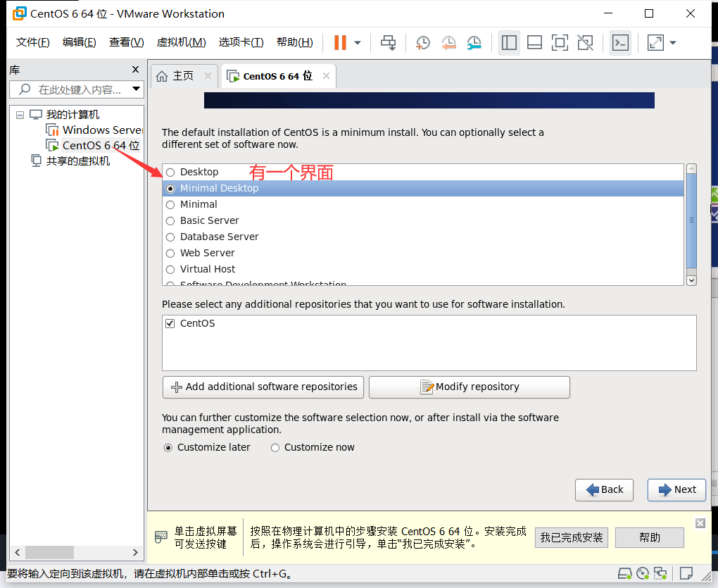
Task: Click the library horizontal scrollbar thumb
Action: (49, 552)
